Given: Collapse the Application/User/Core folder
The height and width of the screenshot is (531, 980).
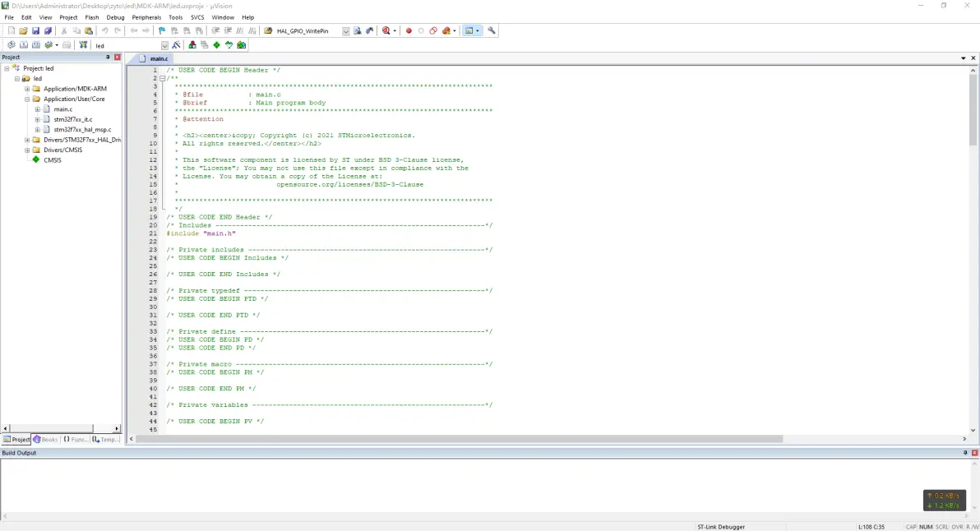Looking at the screenshot, I should click(27, 99).
